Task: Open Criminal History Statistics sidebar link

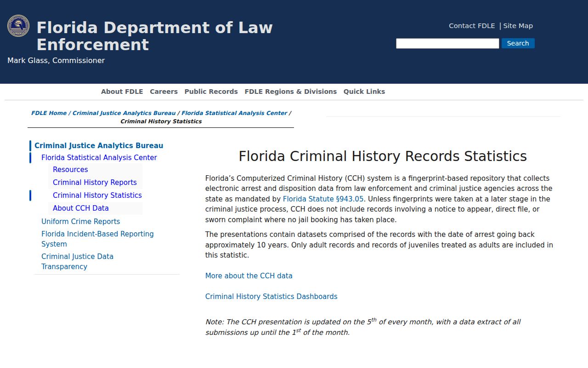Action: pos(97,195)
